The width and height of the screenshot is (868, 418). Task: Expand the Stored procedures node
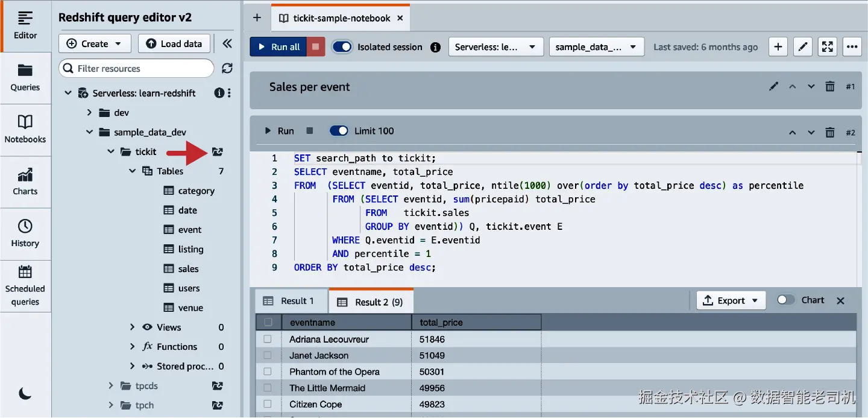pyautogui.click(x=133, y=366)
